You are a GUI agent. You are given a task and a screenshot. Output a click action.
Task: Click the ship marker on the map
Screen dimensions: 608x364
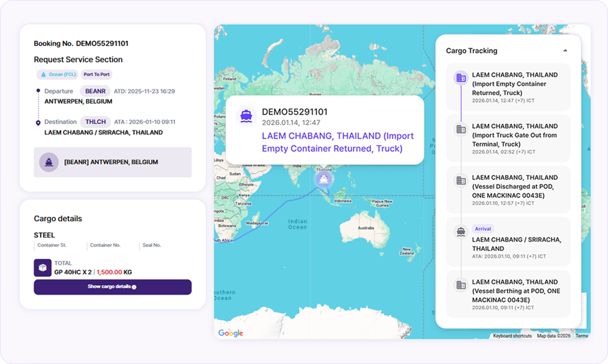(323, 179)
